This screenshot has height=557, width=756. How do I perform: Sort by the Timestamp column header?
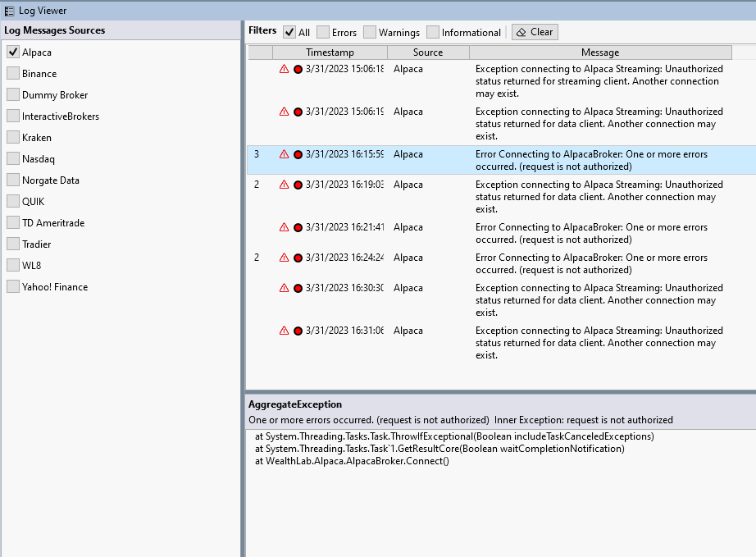coord(330,52)
